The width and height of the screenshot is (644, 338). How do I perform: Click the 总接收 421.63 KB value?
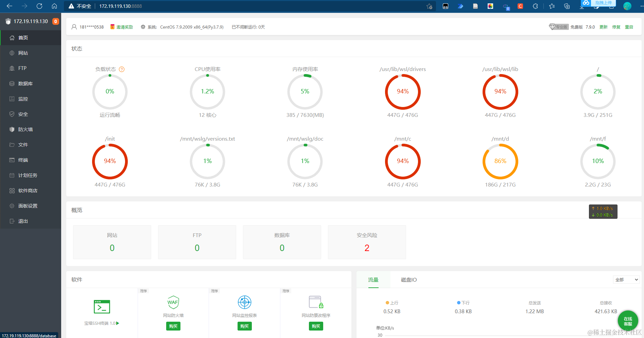(x=606, y=312)
